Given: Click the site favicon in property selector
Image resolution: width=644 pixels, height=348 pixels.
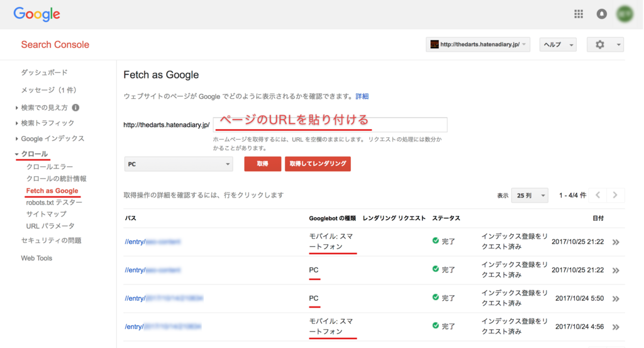Looking at the screenshot, I should (434, 45).
